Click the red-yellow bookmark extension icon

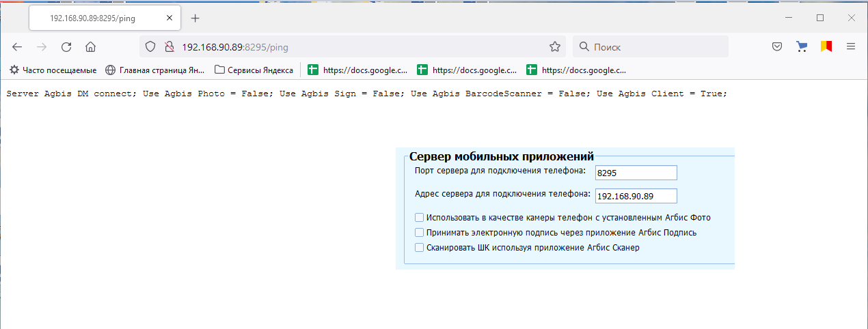[x=826, y=47]
